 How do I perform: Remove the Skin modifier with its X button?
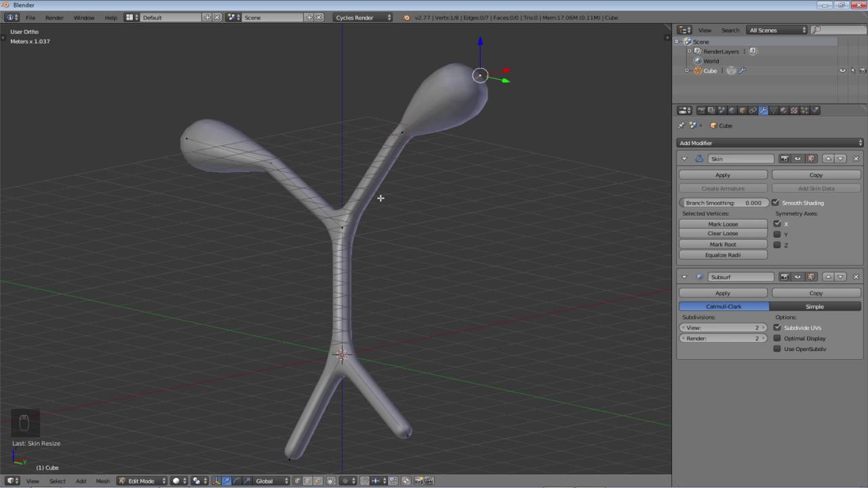pyautogui.click(x=856, y=159)
